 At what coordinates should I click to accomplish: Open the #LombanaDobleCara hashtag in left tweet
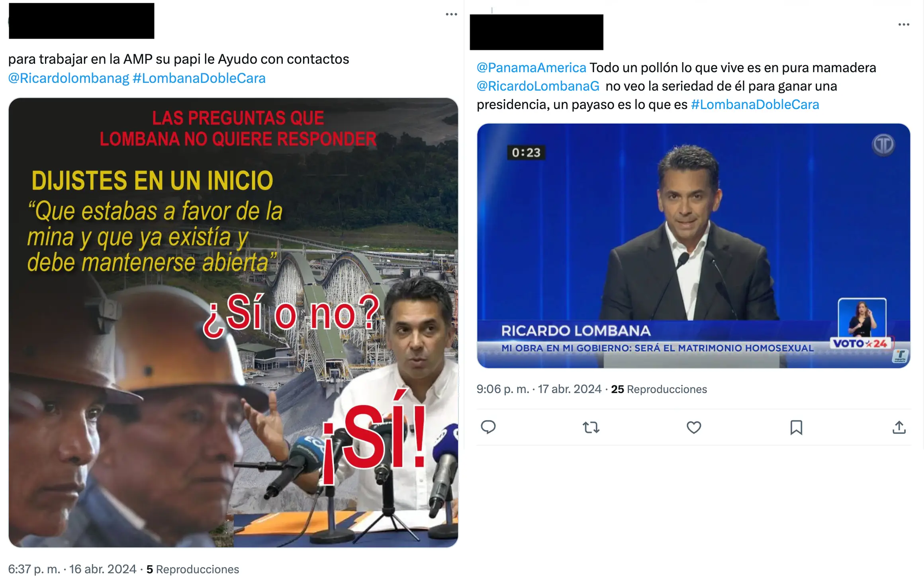[199, 78]
